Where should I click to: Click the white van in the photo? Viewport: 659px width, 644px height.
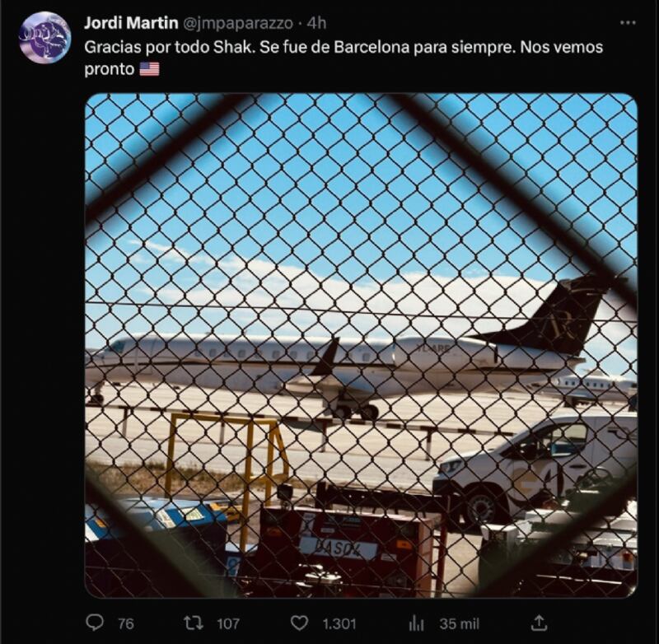tap(535, 468)
